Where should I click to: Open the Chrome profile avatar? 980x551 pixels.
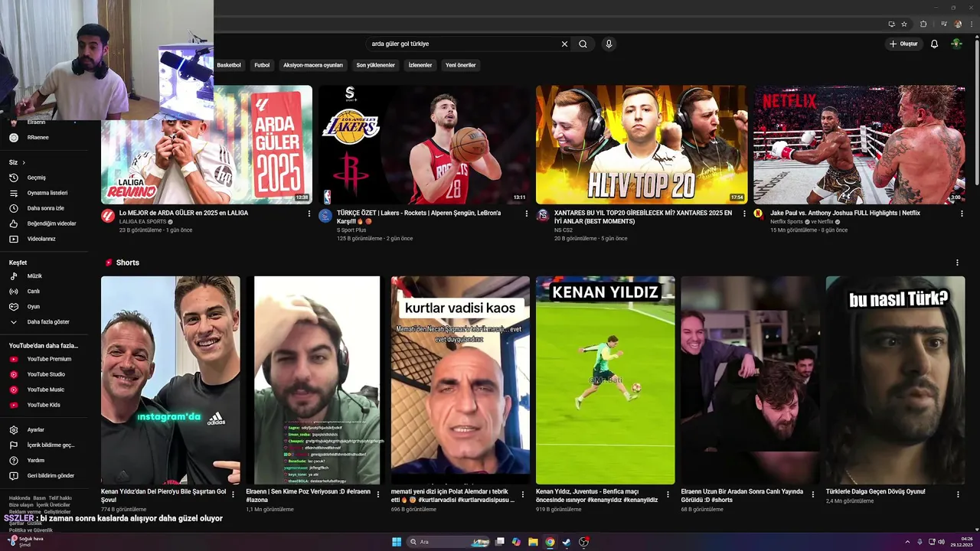pos(958,24)
